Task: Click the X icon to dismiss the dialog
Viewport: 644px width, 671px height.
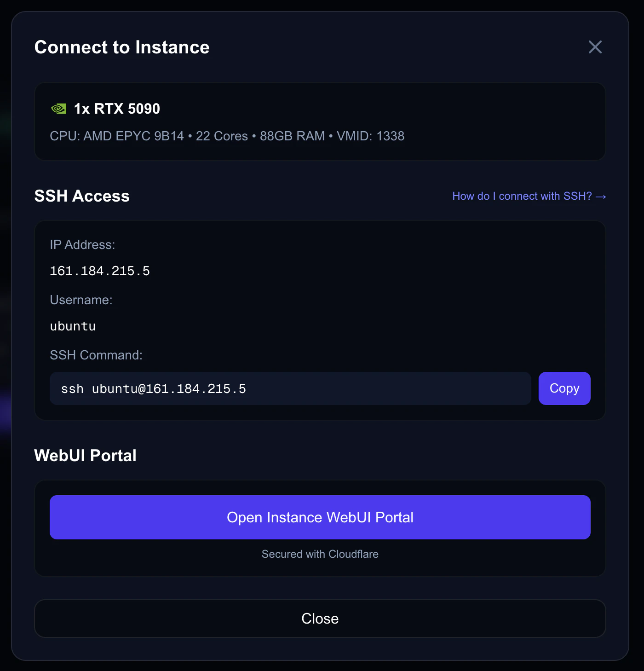Action: pyautogui.click(x=595, y=47)
